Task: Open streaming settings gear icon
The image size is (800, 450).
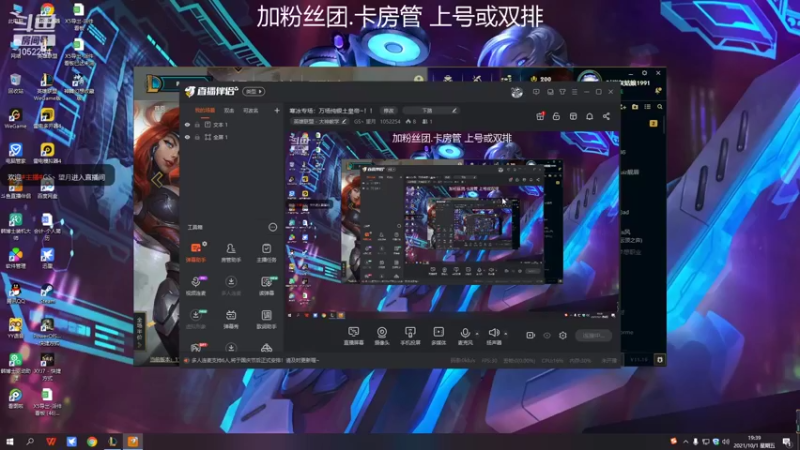Action: [563, 335]
